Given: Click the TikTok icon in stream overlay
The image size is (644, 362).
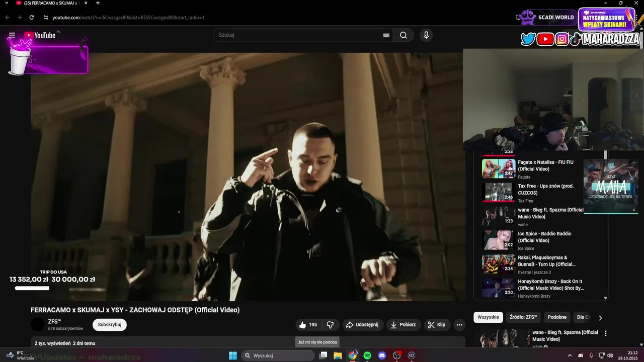Looking at the screenshot, I should 575,39.
